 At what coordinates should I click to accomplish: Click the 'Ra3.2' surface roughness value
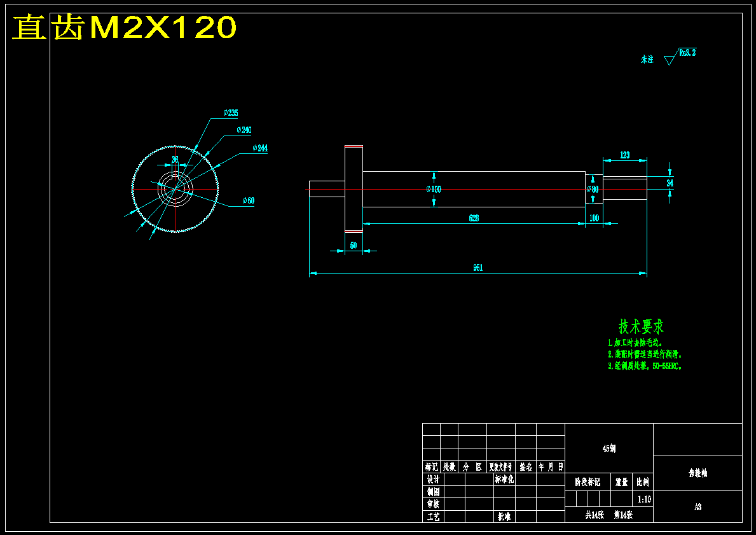pos(687,53)
